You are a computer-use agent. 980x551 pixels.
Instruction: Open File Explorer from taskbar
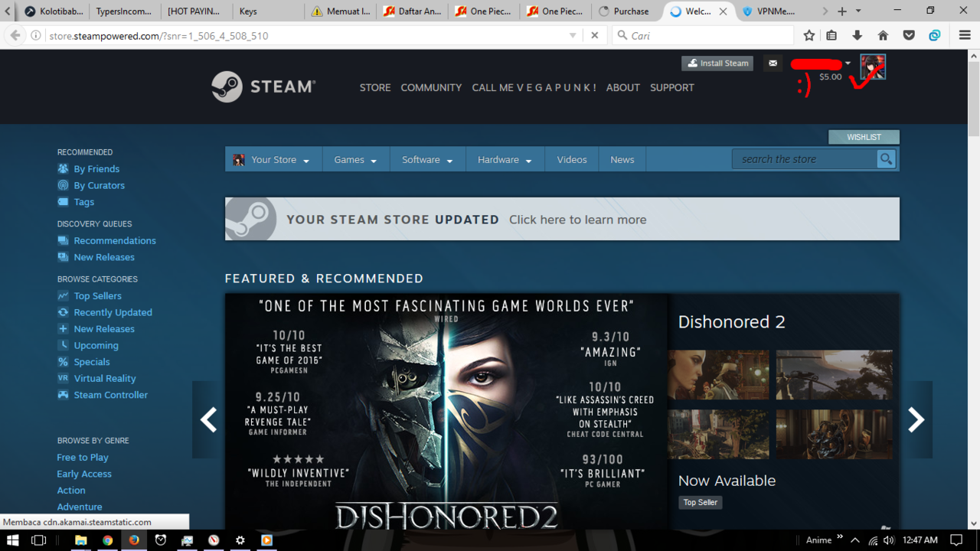click(x=80, y=540)
